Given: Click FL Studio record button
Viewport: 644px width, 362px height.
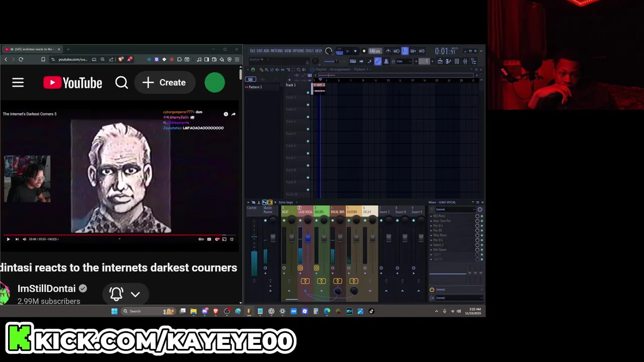Looking at the screenshot, I should pyautogui.click(x=364, y=51).
